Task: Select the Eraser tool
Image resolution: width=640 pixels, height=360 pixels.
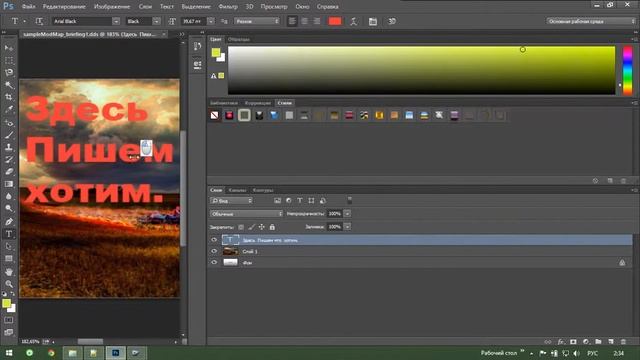Action: click(x=9, y=171)
